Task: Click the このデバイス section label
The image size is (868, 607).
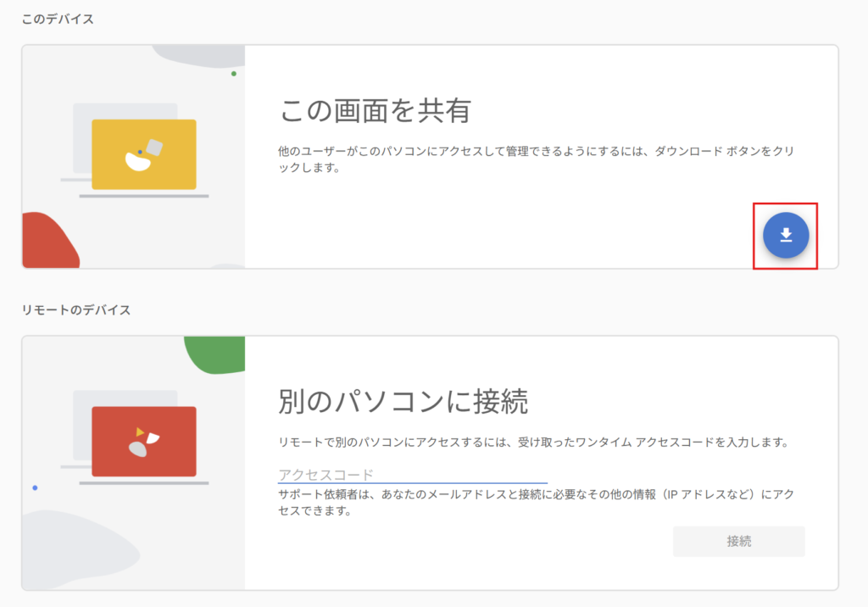Action: pos(58,19)
